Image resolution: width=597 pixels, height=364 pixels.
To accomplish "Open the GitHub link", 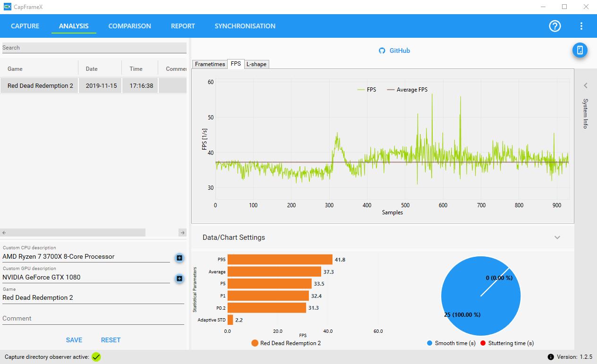I will tap(400, 51).
